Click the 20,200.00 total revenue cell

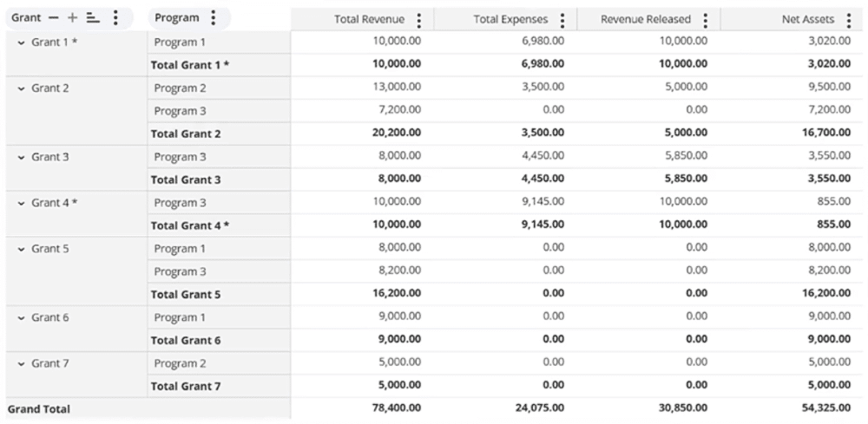[397, 133]
